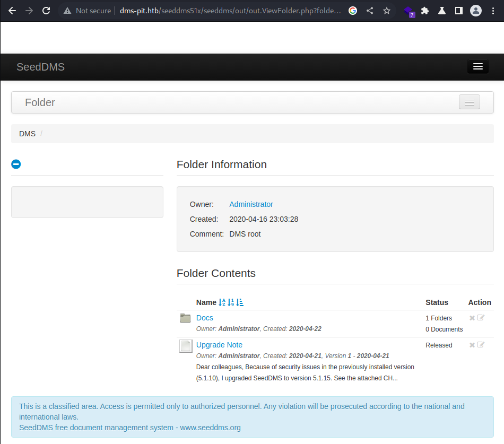The width and height of the screenshot is (504, 444).
Task: Open the browser side panel
Action: [459, 11]
